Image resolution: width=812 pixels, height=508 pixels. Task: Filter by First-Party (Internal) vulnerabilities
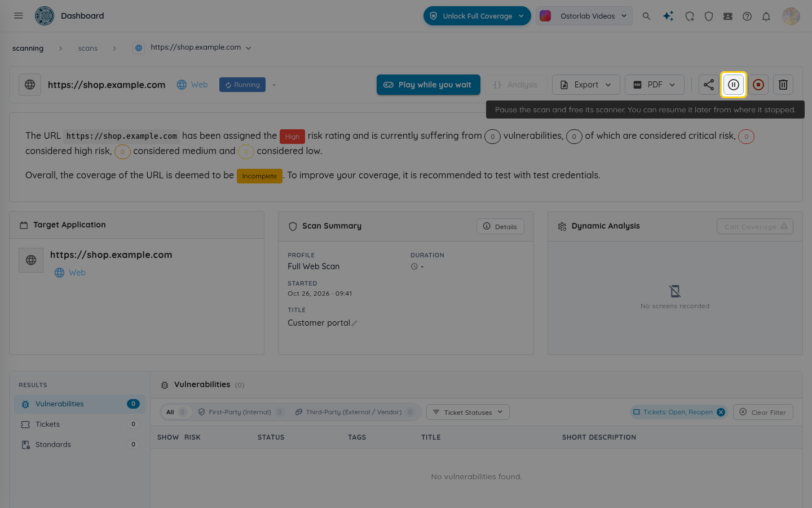point(241,412)
